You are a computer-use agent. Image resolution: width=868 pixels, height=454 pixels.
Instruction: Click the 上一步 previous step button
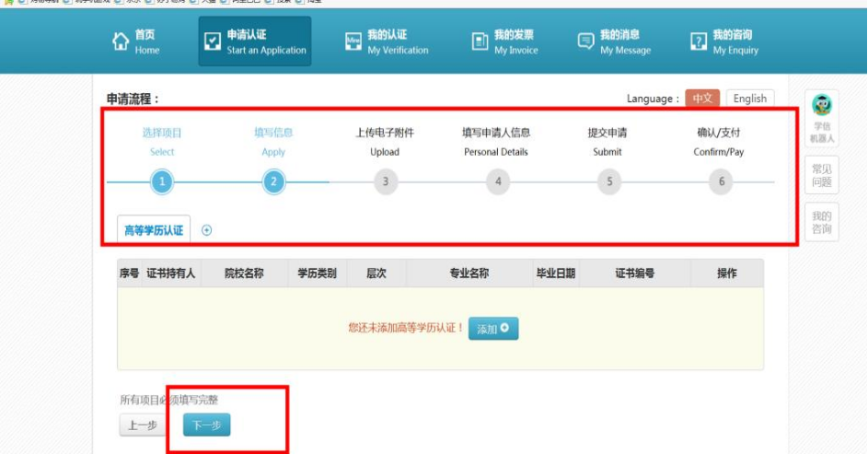pos(142,425)
